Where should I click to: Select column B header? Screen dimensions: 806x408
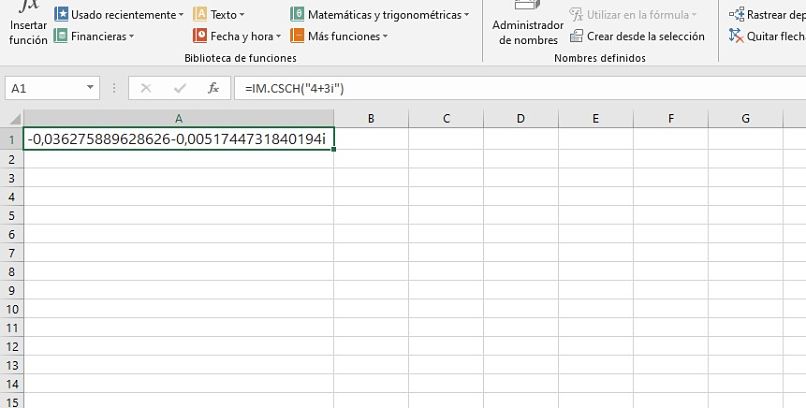371,119
